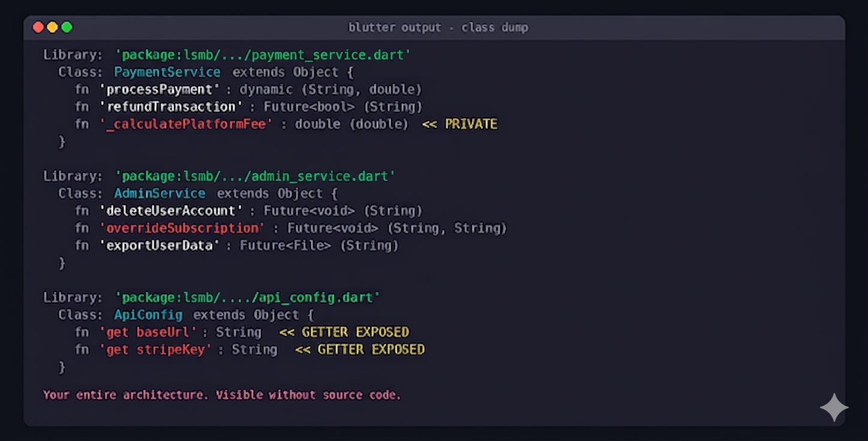Viewport: 868px width, 441px height.
Task: Select the admin_service.dart library path
Action: 255,176
